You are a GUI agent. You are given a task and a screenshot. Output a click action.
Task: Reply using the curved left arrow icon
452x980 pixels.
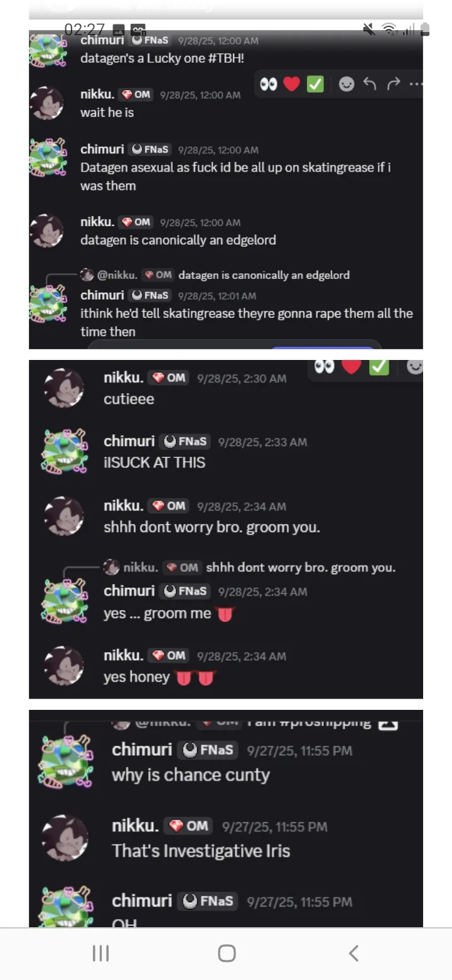coord(370,84)
